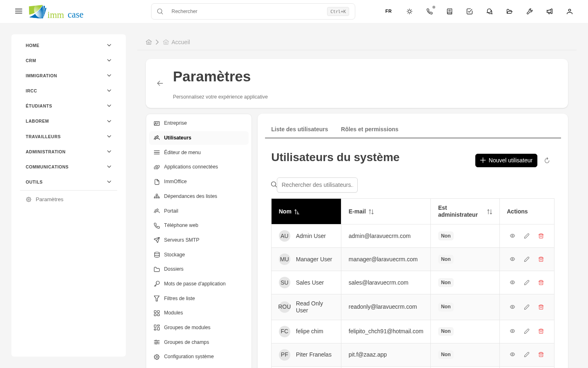Viewport: 588px width, 368px height.
Task: Open the folder icon in header
Action: click(x=510, y=11)
